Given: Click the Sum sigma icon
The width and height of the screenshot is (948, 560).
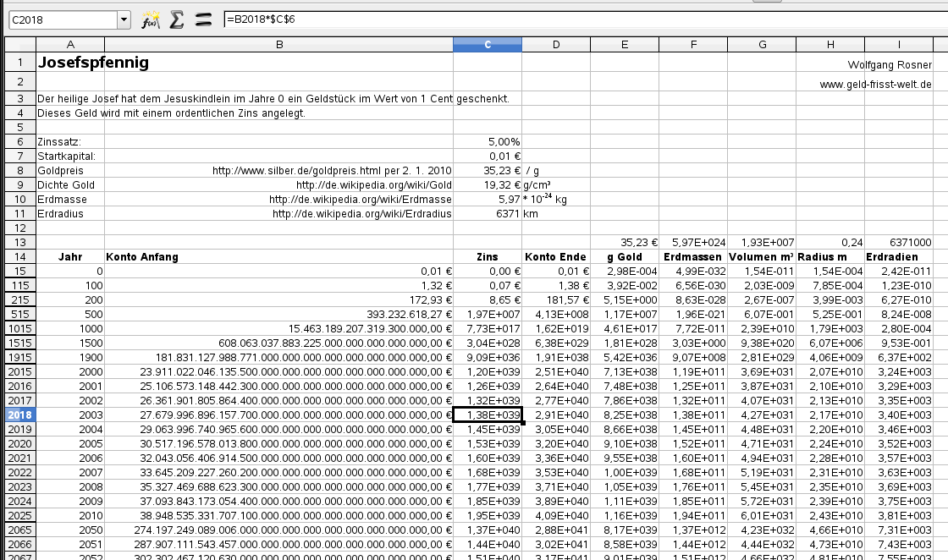Looking at the screenshot, I should (x=177, y=19).
